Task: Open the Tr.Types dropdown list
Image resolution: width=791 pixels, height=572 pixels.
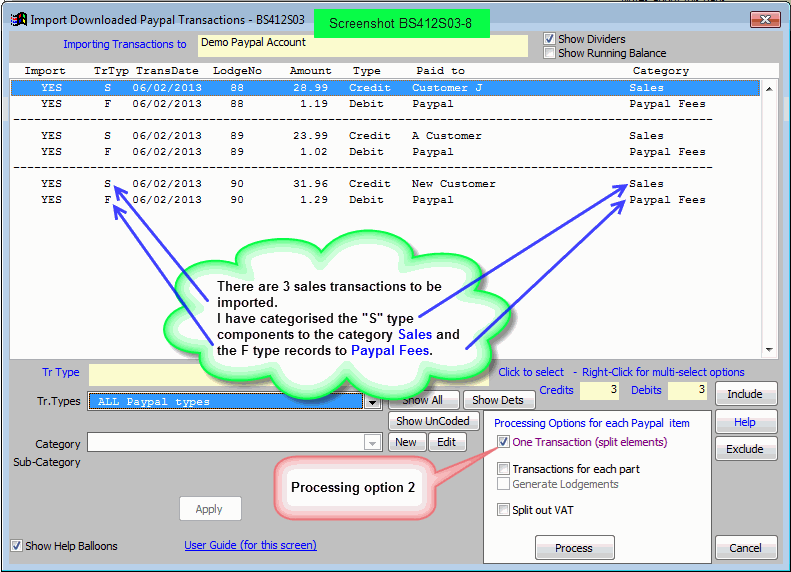Action: tap(372, 402)
